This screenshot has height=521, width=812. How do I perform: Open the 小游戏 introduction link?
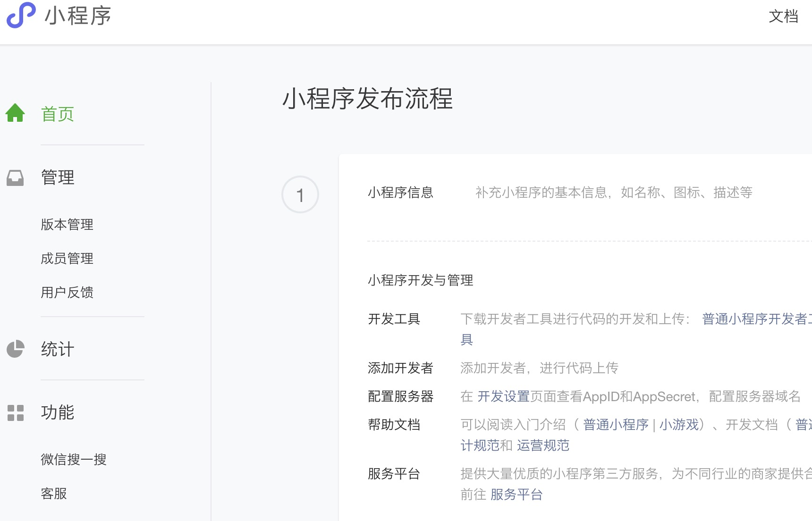pyautogui.click(x=679, y=425)
